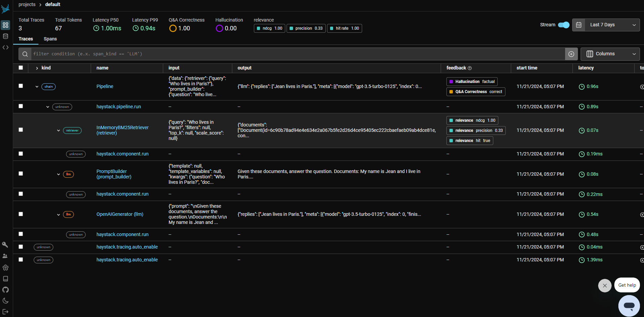644x317 pixels.
Task: Open the documentation book icon
Action: [x=5, y=279]
